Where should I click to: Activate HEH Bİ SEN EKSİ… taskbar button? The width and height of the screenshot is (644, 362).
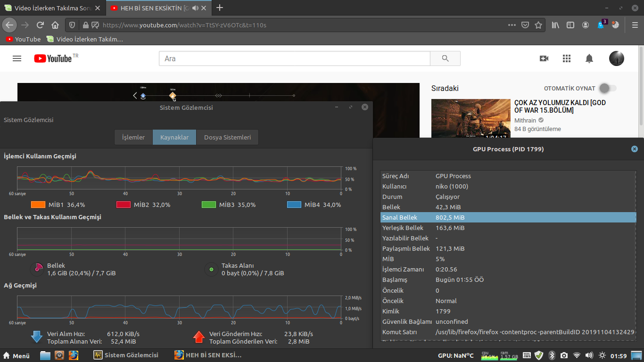(x=207, y=355)
